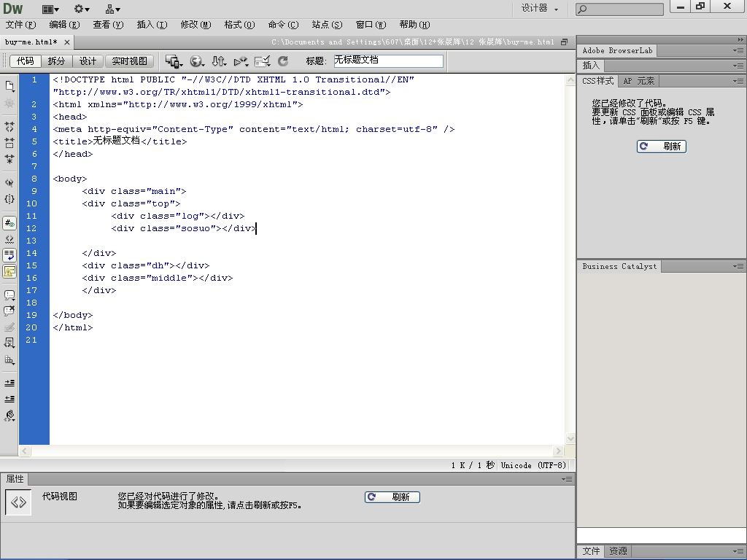Click Balance Braces icon

pyautogui.click(x=9, y=199)
